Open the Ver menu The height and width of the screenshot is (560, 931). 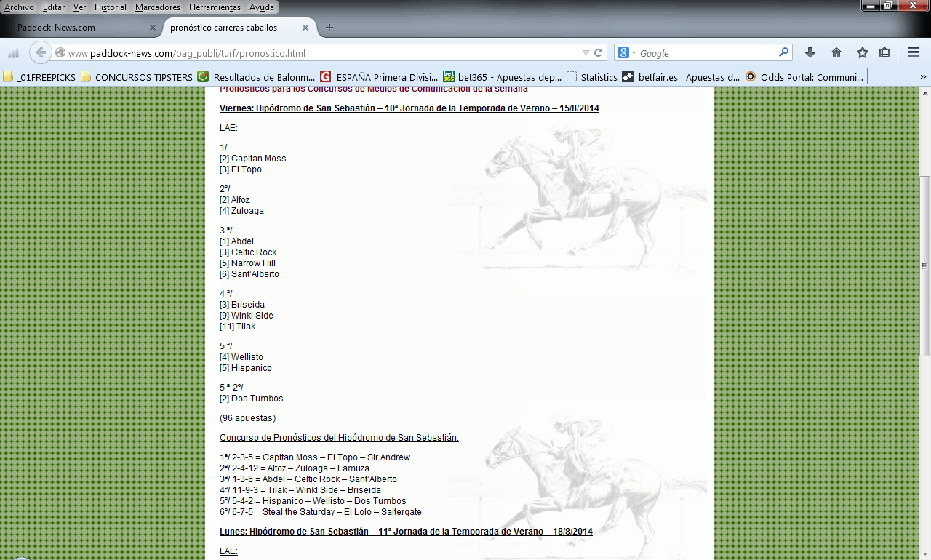coord(79,7)
